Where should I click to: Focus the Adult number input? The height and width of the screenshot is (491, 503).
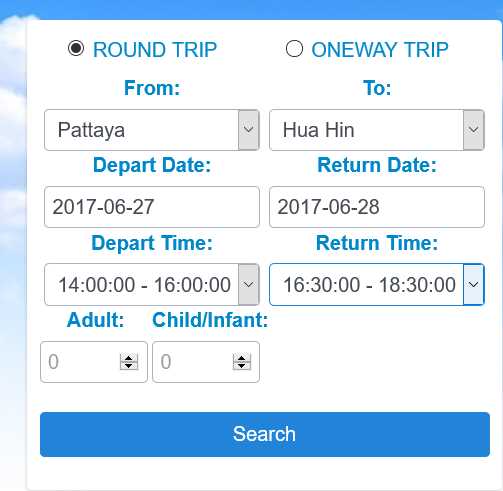click(x=94, y=362)
